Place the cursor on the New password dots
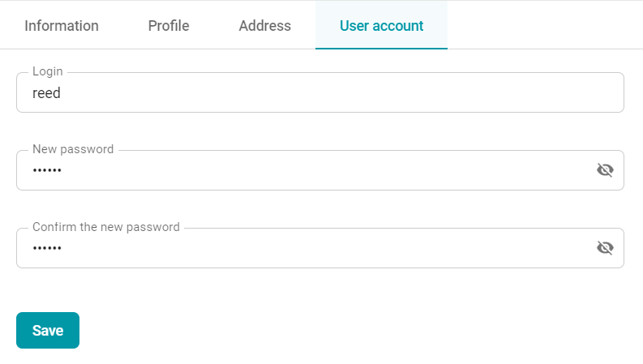The width and height of the screenshot is (643, 364). pos(47,170)
